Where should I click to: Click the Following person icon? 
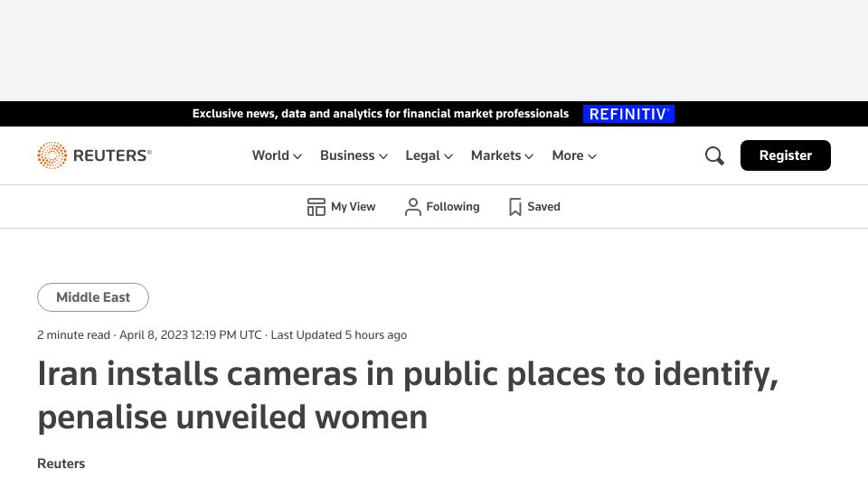coord(413,207)
